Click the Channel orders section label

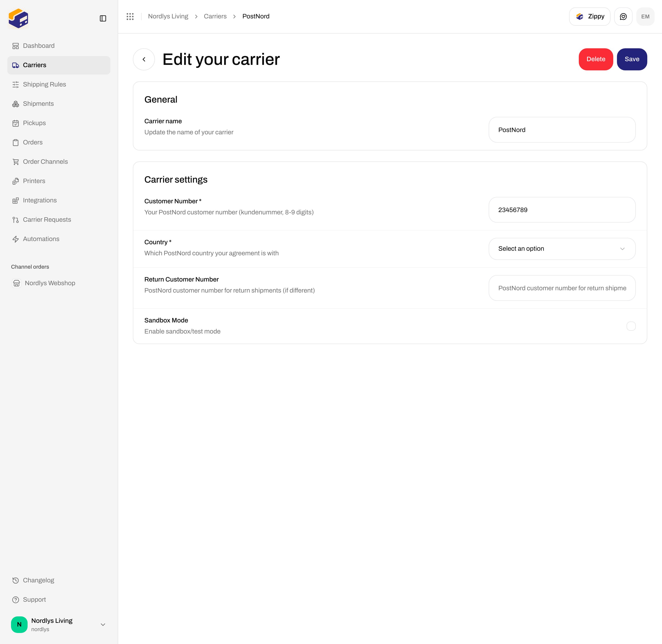click(30, 267)
